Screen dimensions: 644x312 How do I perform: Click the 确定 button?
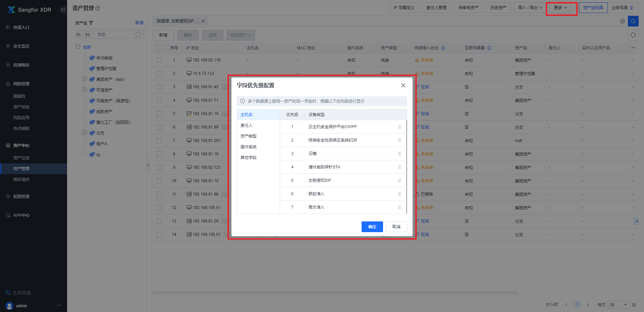[x=372, y=227]
